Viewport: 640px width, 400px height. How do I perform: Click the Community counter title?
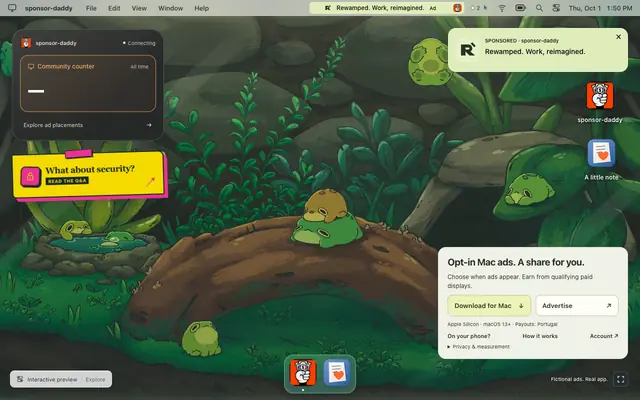pyautogui.click(x=66, y=67)
